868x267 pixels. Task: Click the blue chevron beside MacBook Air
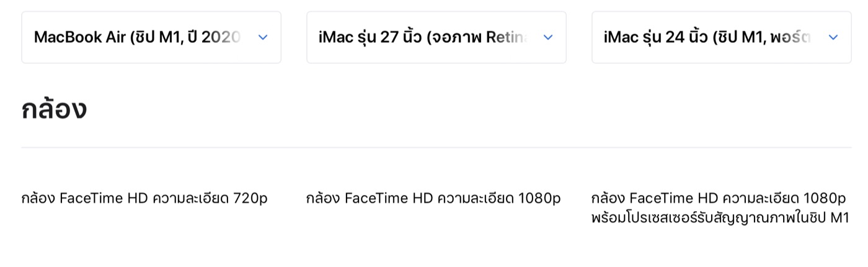coord(263,37)
